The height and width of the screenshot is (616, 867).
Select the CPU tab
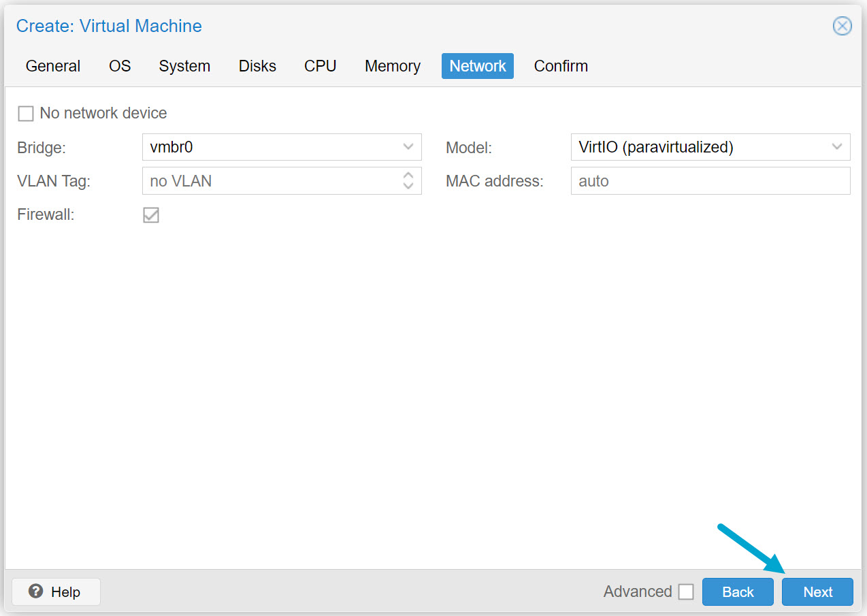(x=320, y=65)
